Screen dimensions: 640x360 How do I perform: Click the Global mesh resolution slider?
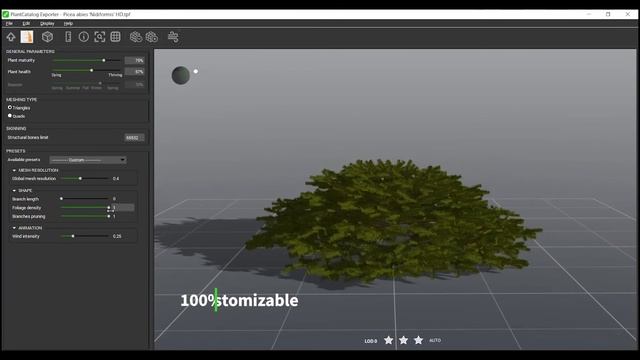[x=84, y=178]
